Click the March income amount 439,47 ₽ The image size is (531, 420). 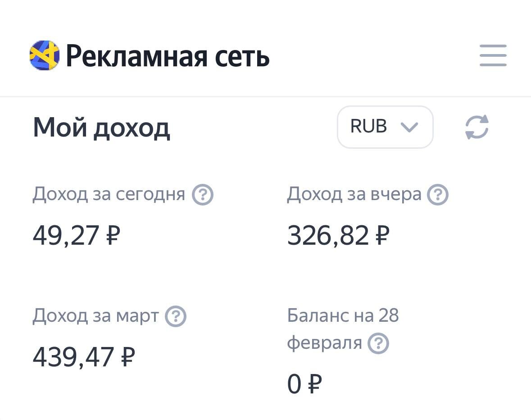(84, 357)
